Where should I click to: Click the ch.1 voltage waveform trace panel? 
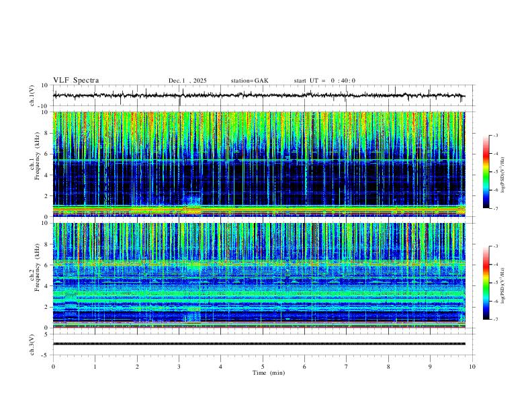(x=264, y=95)
